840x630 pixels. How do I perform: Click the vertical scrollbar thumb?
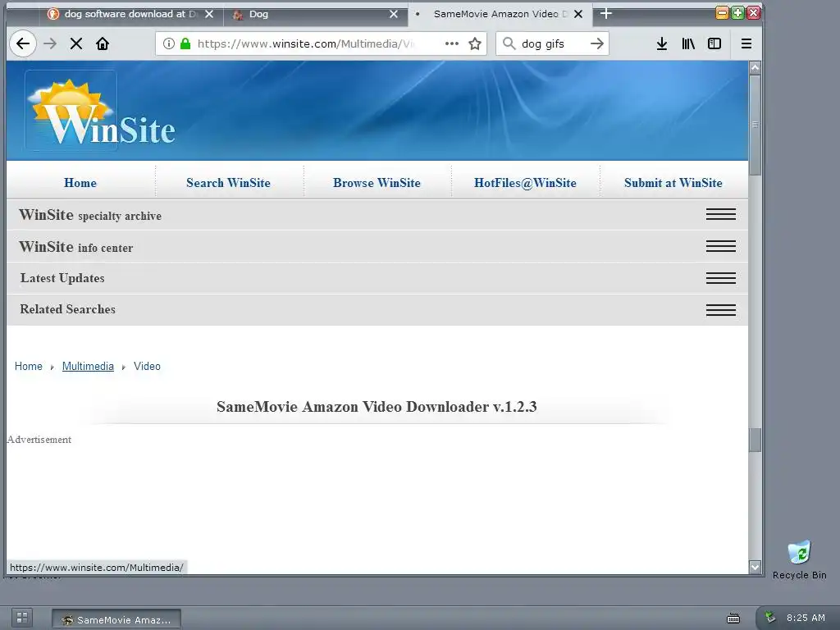(755, 125)
